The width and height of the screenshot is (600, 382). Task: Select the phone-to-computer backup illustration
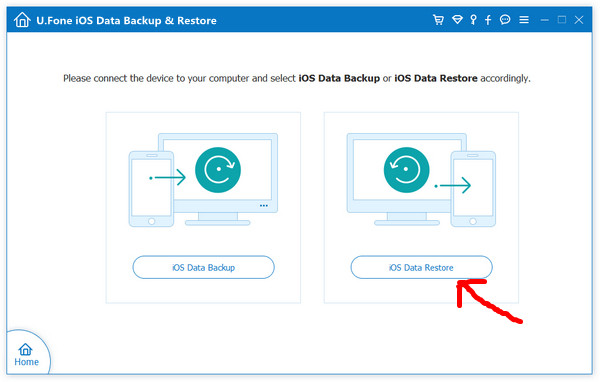tap(203, 180)
